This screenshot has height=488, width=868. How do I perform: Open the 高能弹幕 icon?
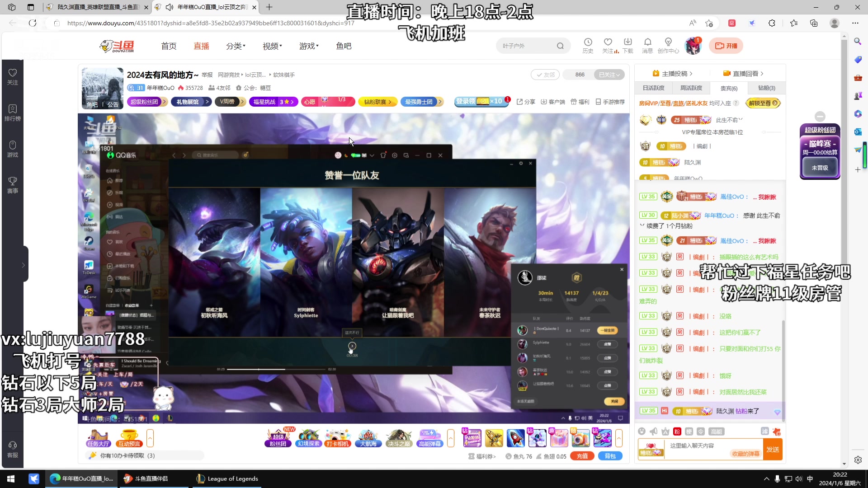pos(429,438)
